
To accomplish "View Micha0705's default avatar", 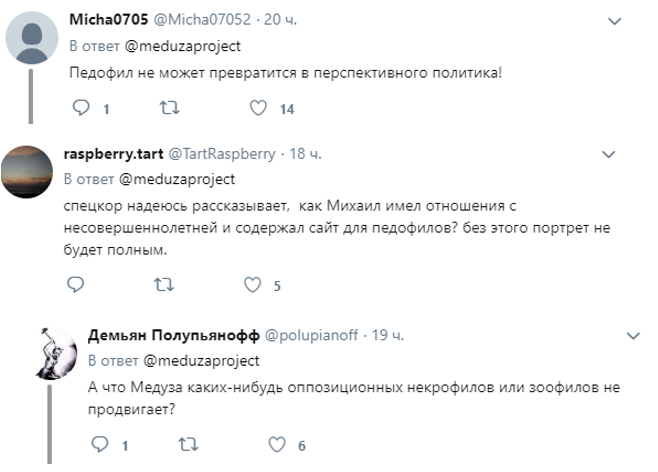I will click(32, 38).
